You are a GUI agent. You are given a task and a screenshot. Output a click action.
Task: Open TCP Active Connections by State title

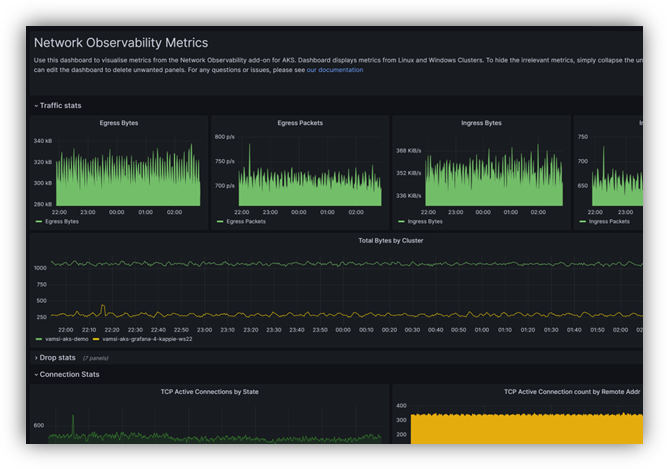(x=209, y=392)
